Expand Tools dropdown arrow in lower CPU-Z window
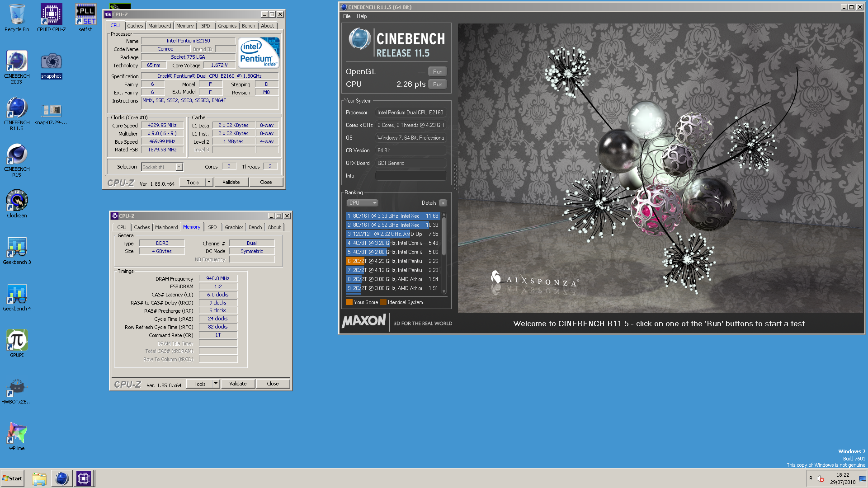Image resolution: width=868 pixels, height=488 pixels. pos(216,384)
